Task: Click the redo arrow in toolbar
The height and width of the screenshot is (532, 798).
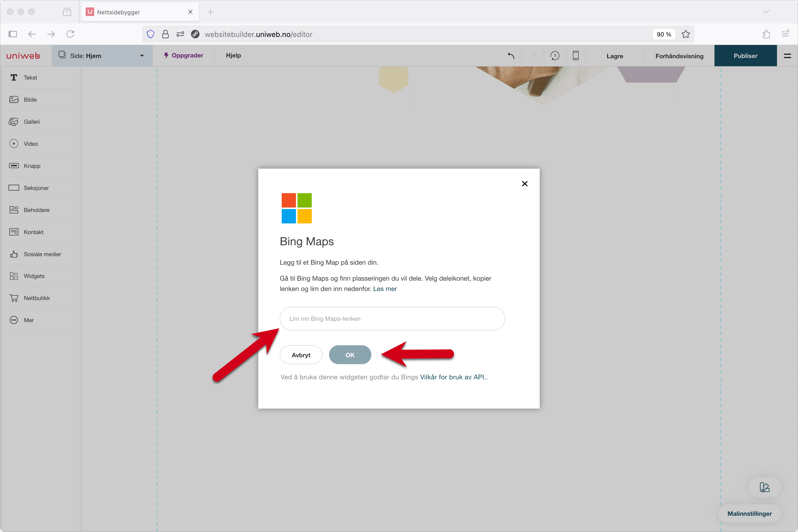Action: click(533, 56)
